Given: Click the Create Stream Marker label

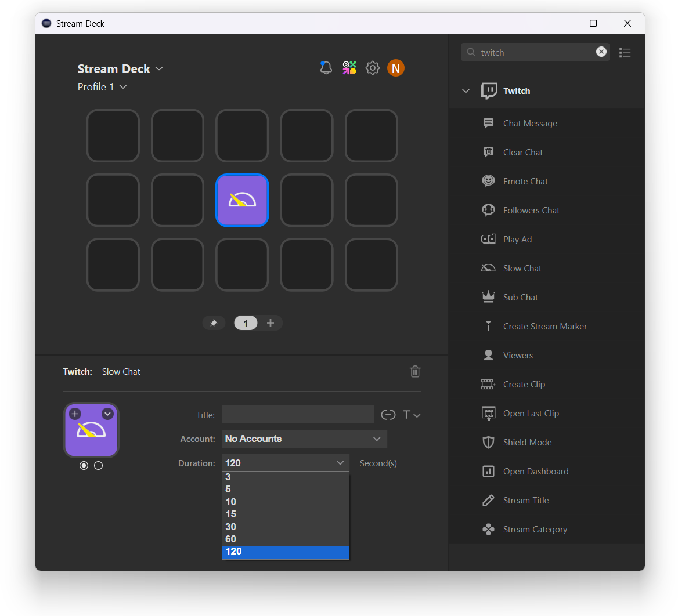Looking at the screenshot, I should tap(545, 326).
